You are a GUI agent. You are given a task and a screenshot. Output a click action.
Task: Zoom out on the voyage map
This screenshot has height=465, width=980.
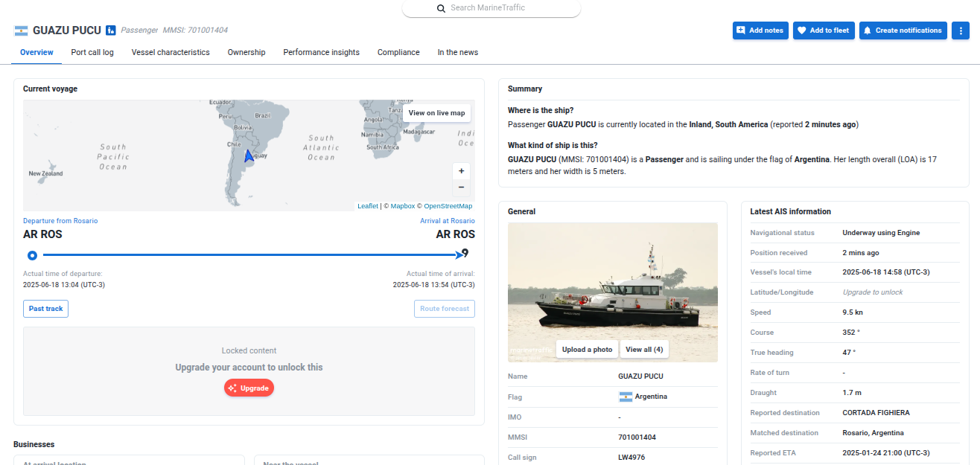[x=462, y=187]
